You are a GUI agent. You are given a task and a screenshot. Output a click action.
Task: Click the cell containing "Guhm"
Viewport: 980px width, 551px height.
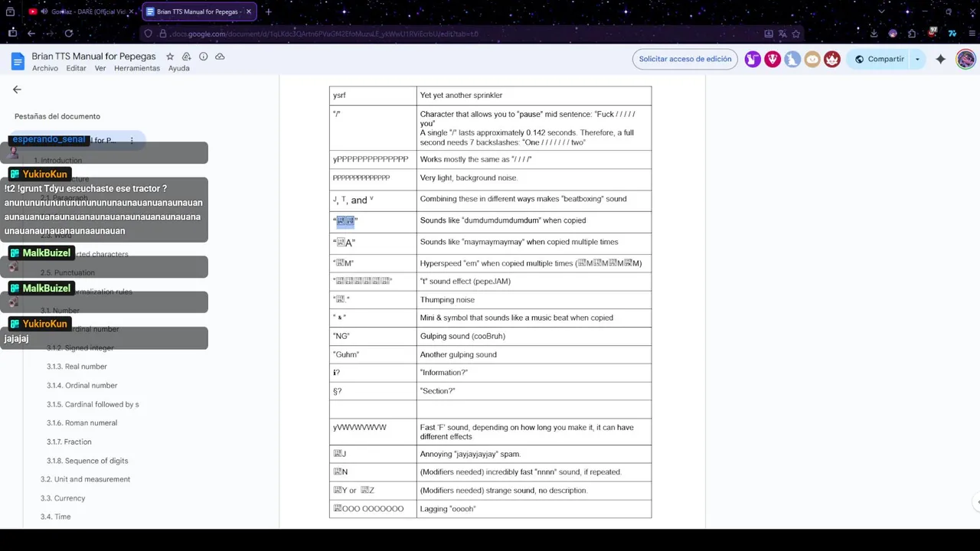click(373, 354)
